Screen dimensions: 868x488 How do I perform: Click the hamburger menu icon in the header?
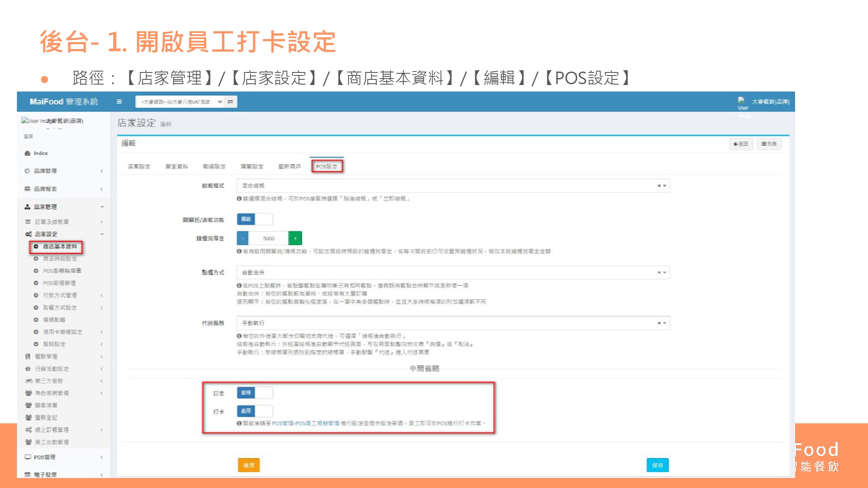coord(119,102)
